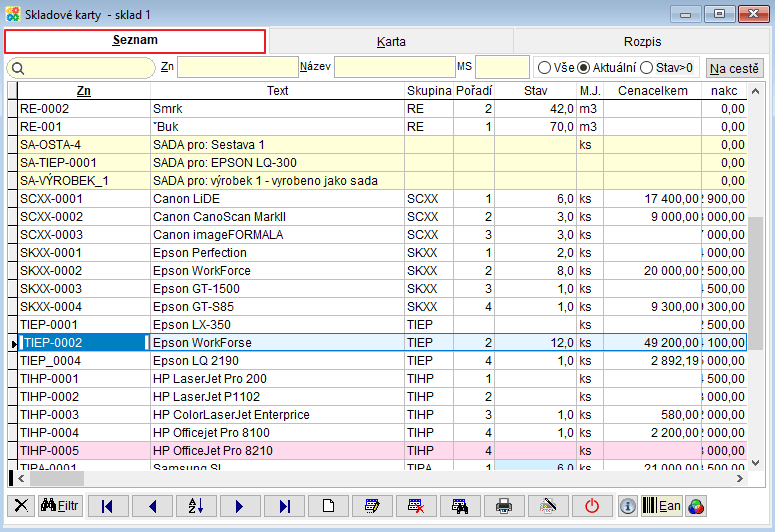
Task: Go to next record arrow
Action: coord(240,506)
